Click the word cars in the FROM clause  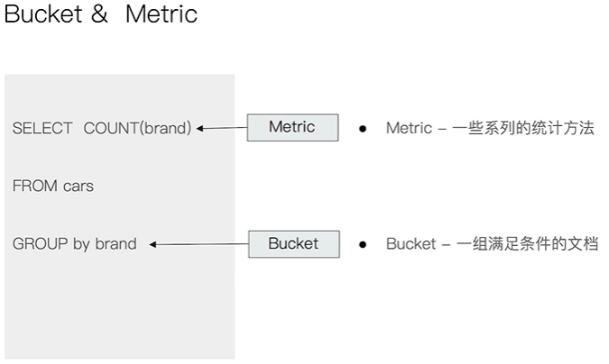[78, 187]
